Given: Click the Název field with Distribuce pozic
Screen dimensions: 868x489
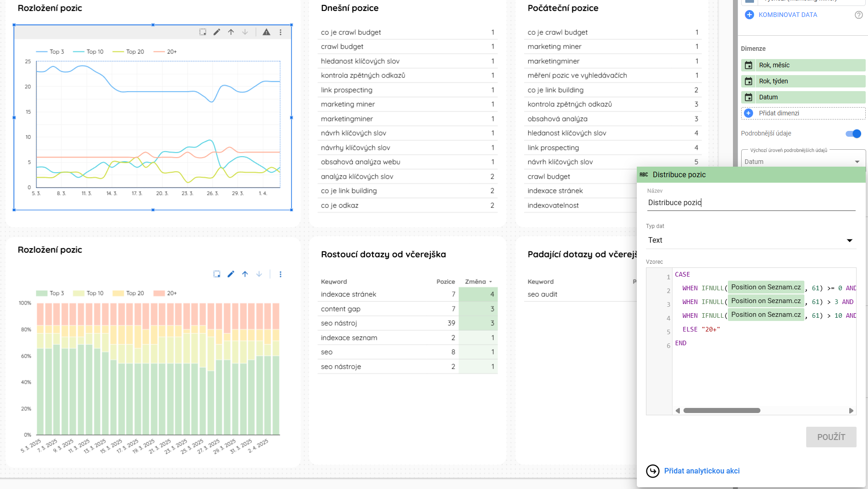Looking at the screenshot, I should coord(751,202).
